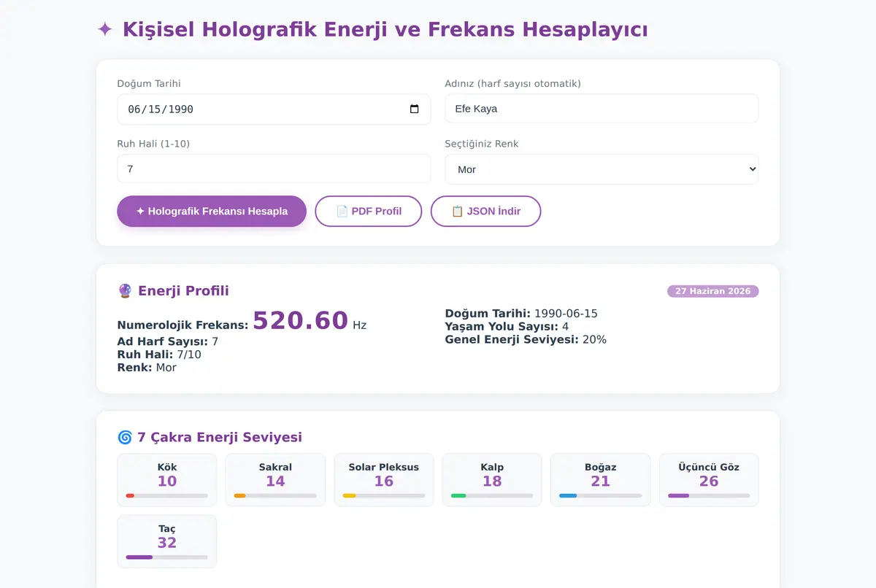The image size is (876, 588).
Task: Click the spiral icon beside 7 Çakra Enerji Seviyesi
Action: pos(125,438)
